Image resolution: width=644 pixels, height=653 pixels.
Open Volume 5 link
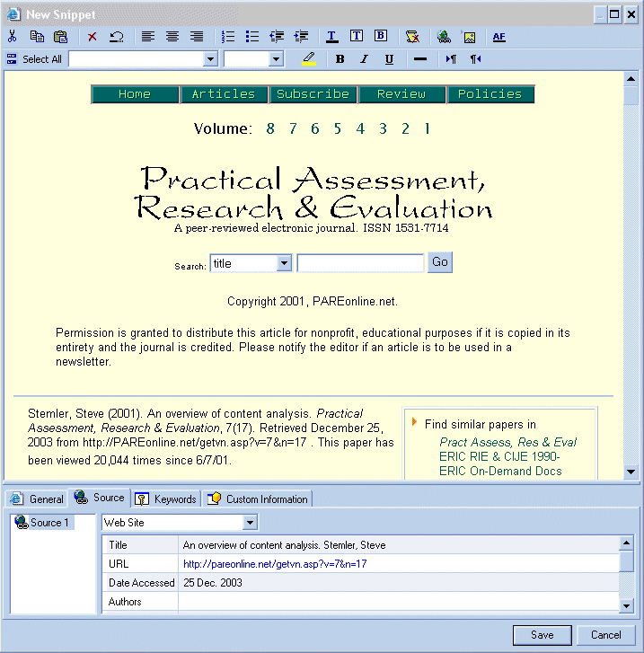point(338,128)
